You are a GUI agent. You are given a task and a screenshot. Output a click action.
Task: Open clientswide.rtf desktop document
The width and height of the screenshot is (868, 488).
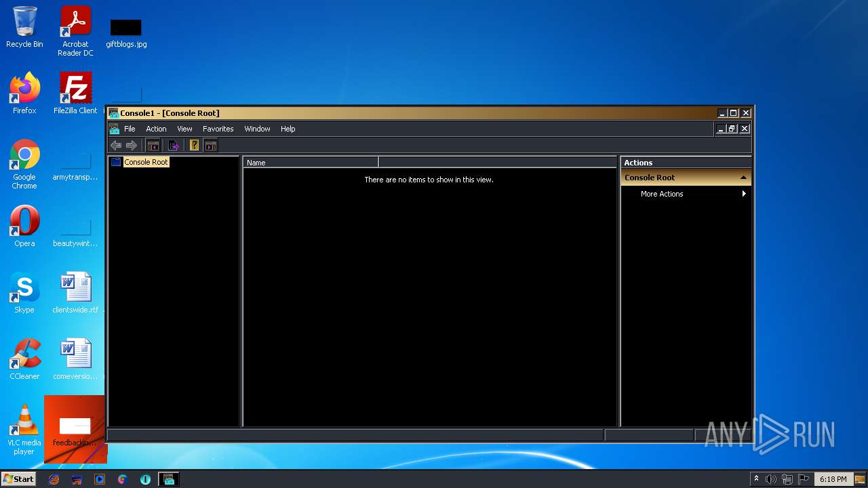pyautogui.click(x=75, y=293)
